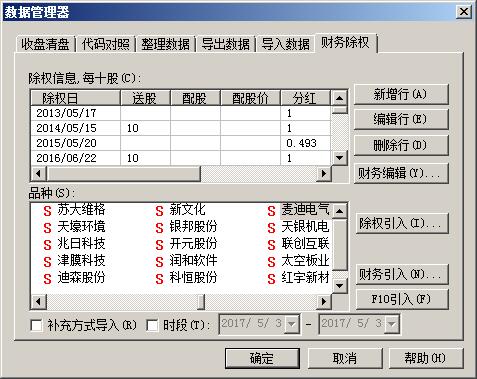The image size is (477, 379).
Task: Go to the 导出数据 tab
Action: 226,44
